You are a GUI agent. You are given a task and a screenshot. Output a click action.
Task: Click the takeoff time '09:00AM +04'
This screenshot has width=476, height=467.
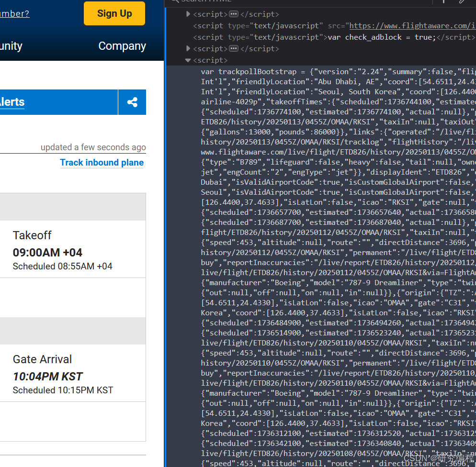point(48,253)
